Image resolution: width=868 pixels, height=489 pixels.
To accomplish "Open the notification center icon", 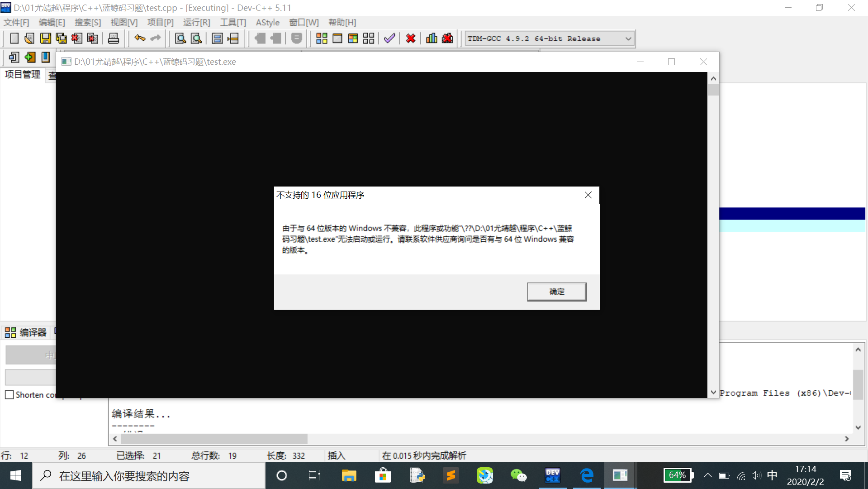I will [845, 475].
